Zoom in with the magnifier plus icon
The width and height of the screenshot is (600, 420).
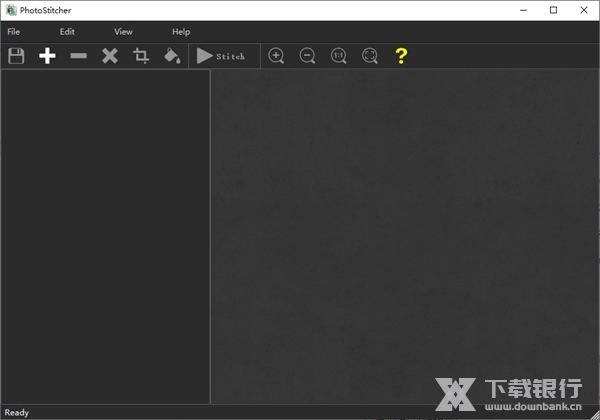tap(277, 56)
